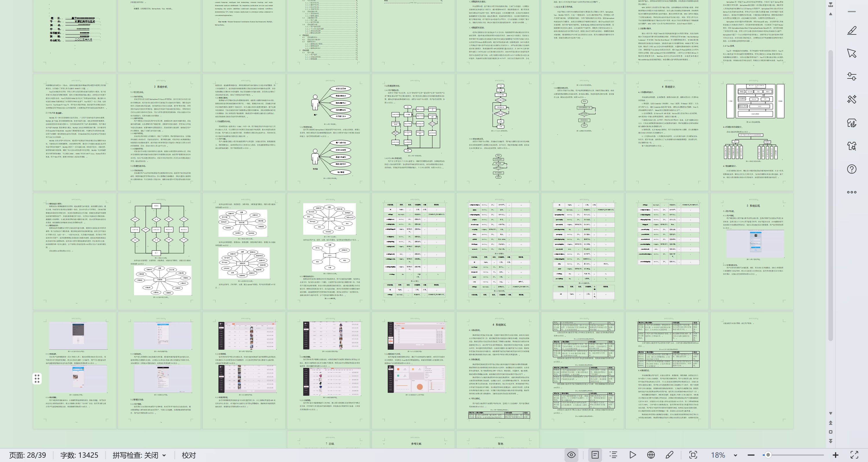Select the page headed 4 系统设计

(667, 132)
